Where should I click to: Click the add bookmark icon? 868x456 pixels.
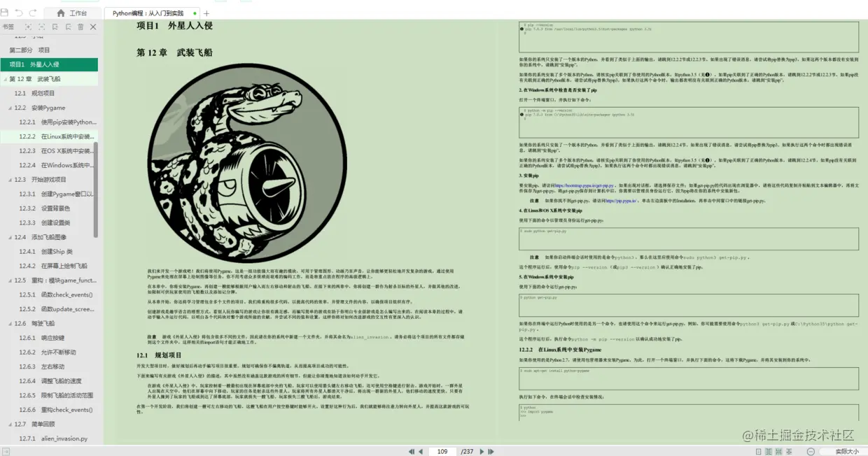(54, 27)
